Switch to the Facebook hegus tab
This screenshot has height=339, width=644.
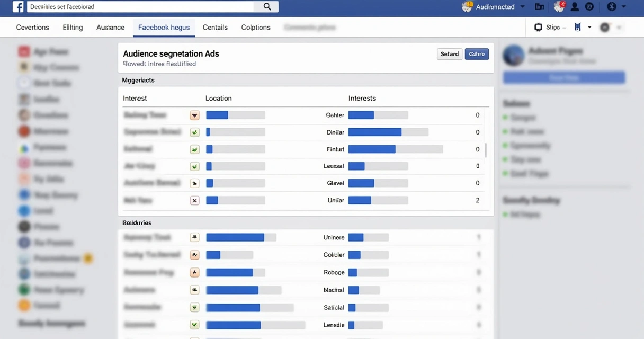coord(164,27)
